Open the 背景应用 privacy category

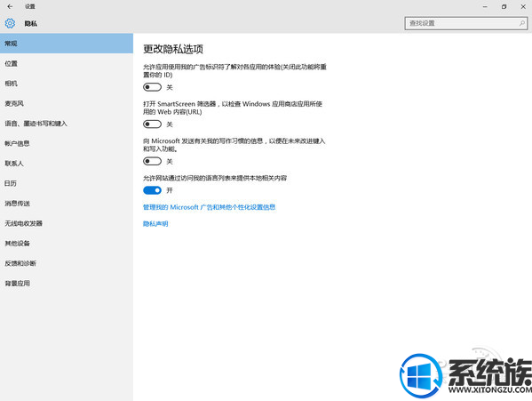[67, 284]
